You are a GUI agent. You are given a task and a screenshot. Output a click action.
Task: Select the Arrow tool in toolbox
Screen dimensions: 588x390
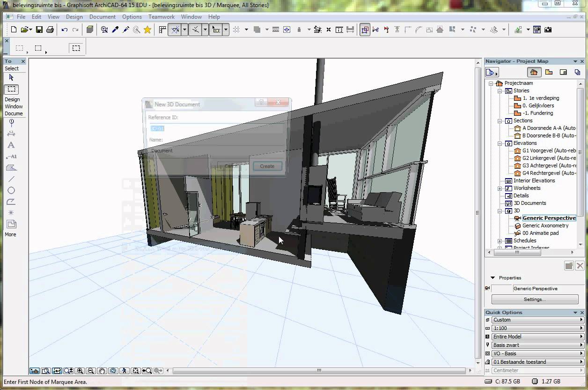pyautogui.click(x=12, y=78)
